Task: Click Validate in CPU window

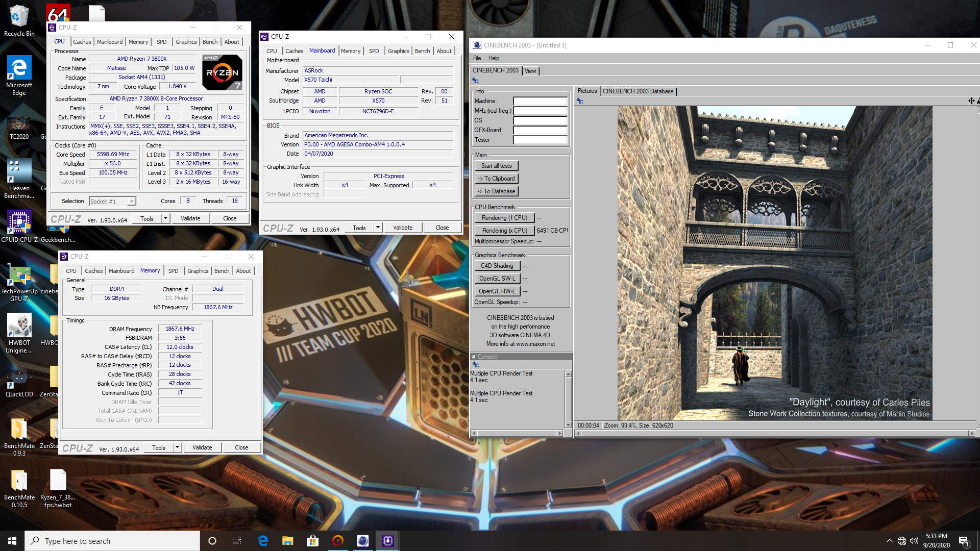Action: coord(190,218)
